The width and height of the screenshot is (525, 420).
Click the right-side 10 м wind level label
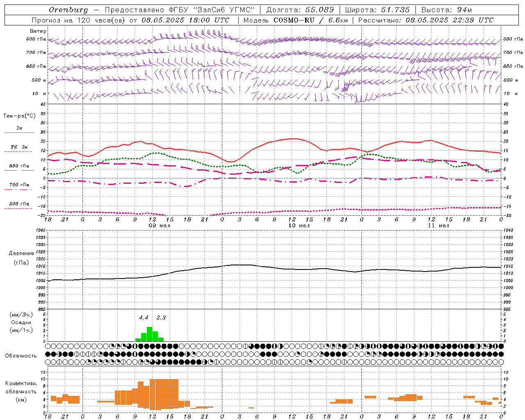511,94
